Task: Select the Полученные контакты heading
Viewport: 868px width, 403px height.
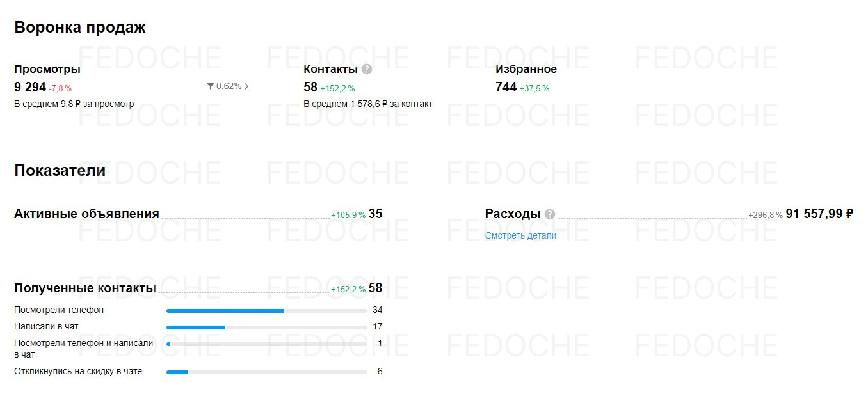Action: 85,288
